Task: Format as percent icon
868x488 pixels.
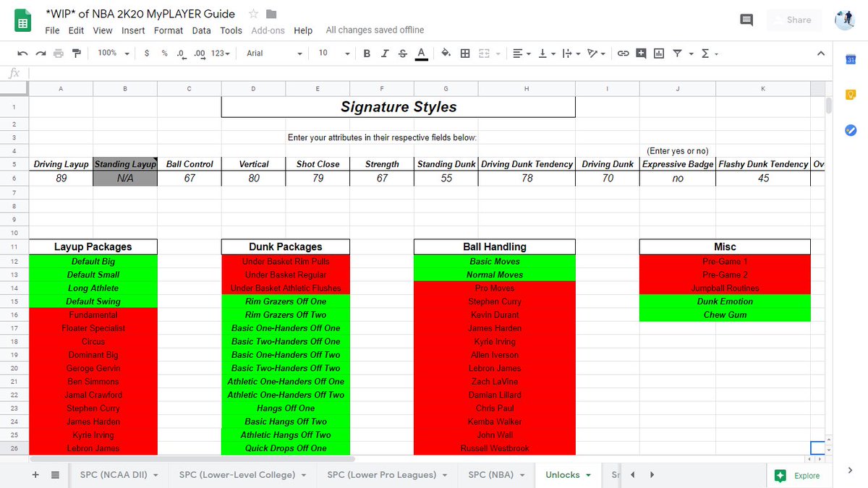Action: [164, 53]
